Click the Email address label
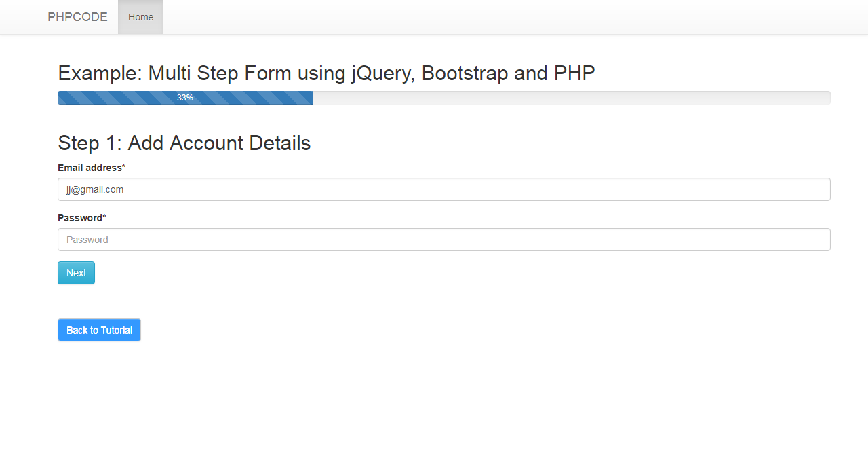 (88, 168)
